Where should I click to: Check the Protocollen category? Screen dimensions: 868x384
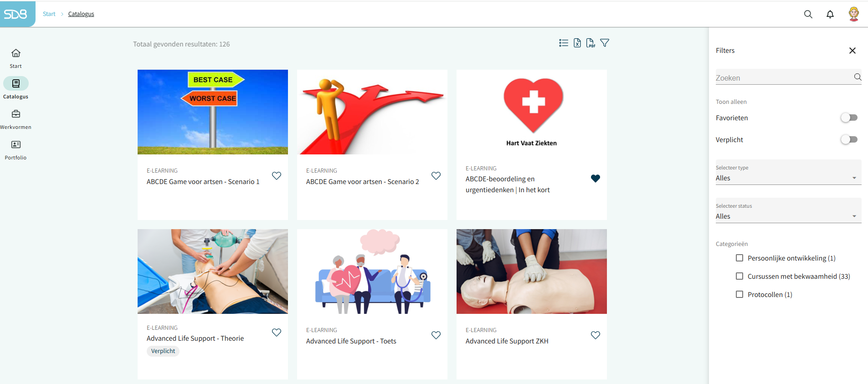740,294
